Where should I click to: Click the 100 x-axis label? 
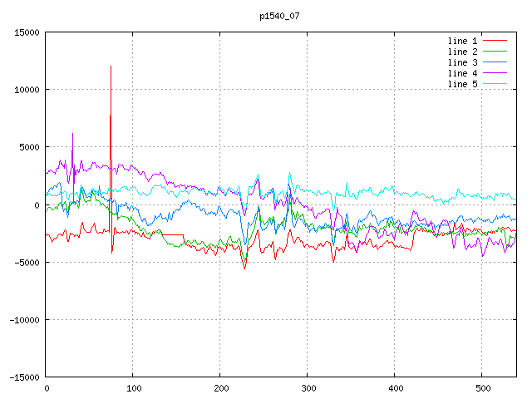coord(134,388)
